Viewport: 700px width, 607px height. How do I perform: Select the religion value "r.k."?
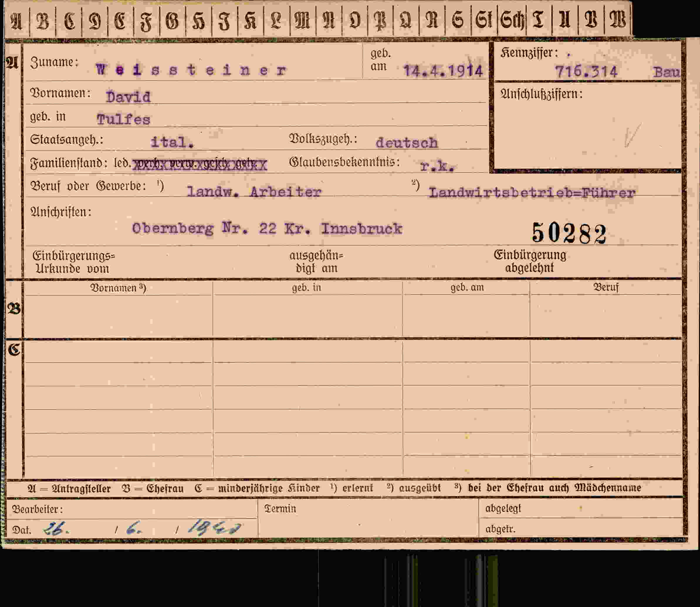pos(437,166)
